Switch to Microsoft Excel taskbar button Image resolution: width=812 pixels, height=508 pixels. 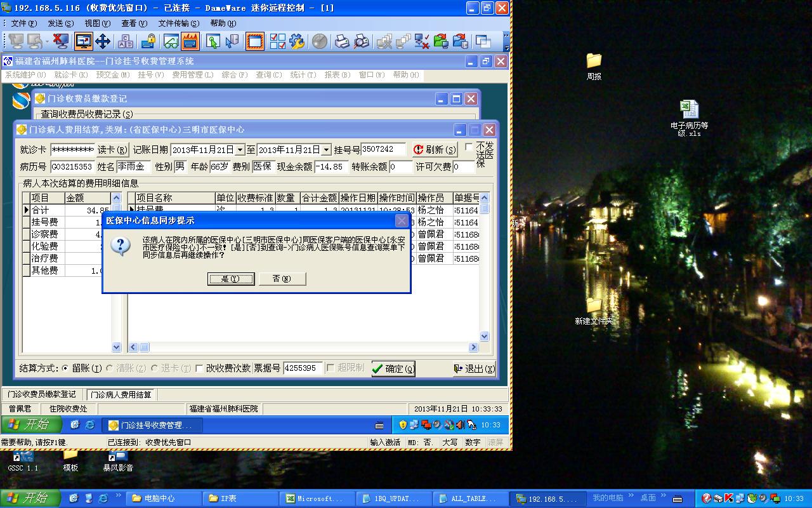click(x=317, y=498)
